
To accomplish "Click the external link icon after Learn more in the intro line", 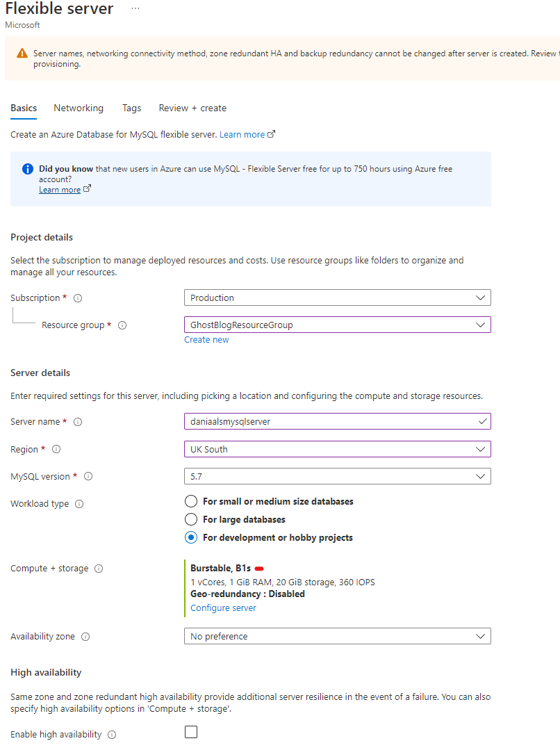I will [271, 134].
